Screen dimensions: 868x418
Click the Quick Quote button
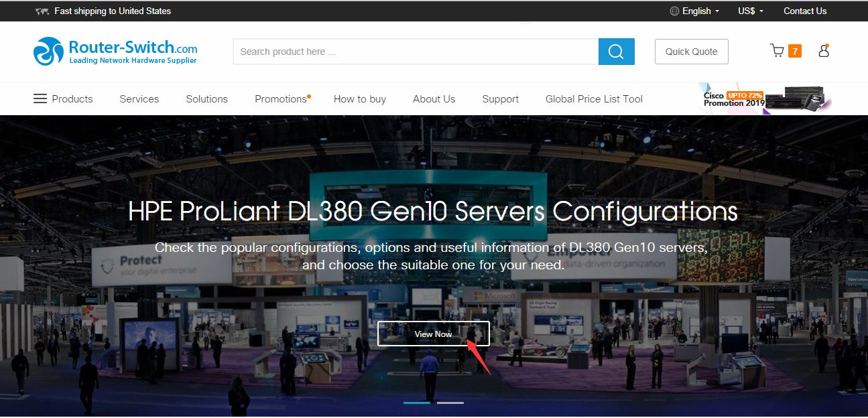point(692,52)
